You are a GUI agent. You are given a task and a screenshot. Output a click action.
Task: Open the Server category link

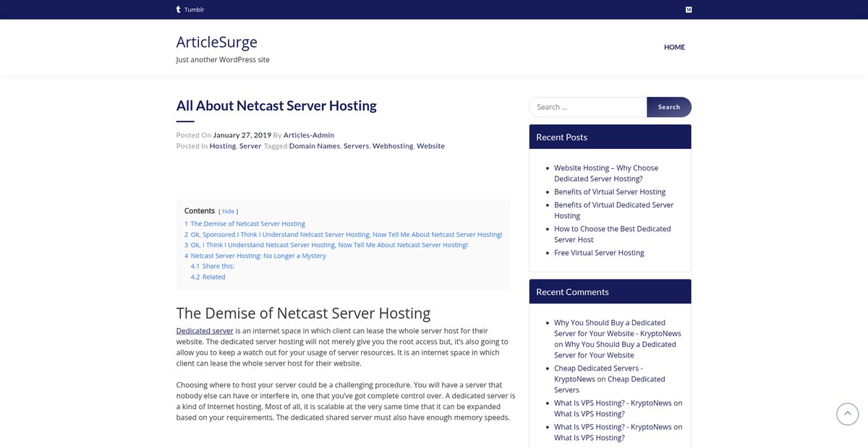click(x=250, y=146)
